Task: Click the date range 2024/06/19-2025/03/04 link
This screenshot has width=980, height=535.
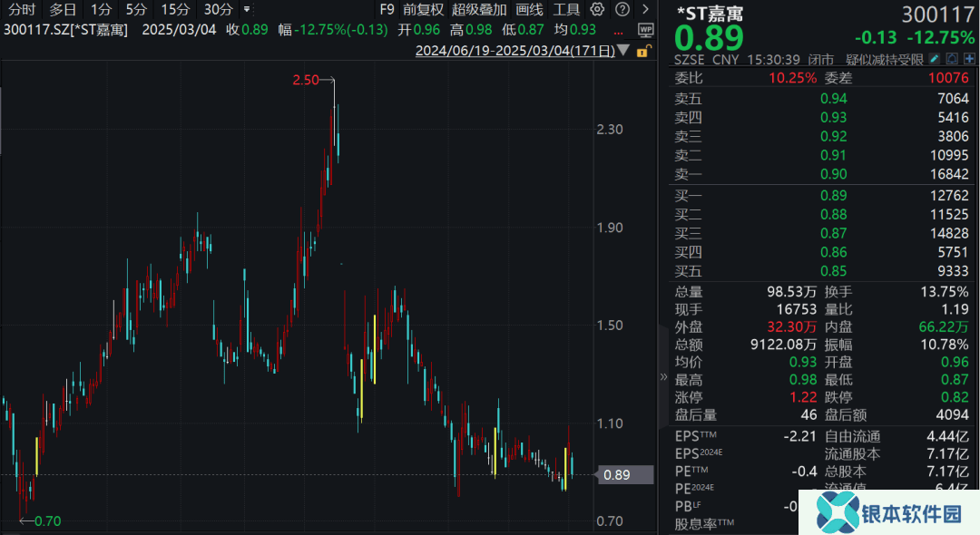Action: [515, 51]
